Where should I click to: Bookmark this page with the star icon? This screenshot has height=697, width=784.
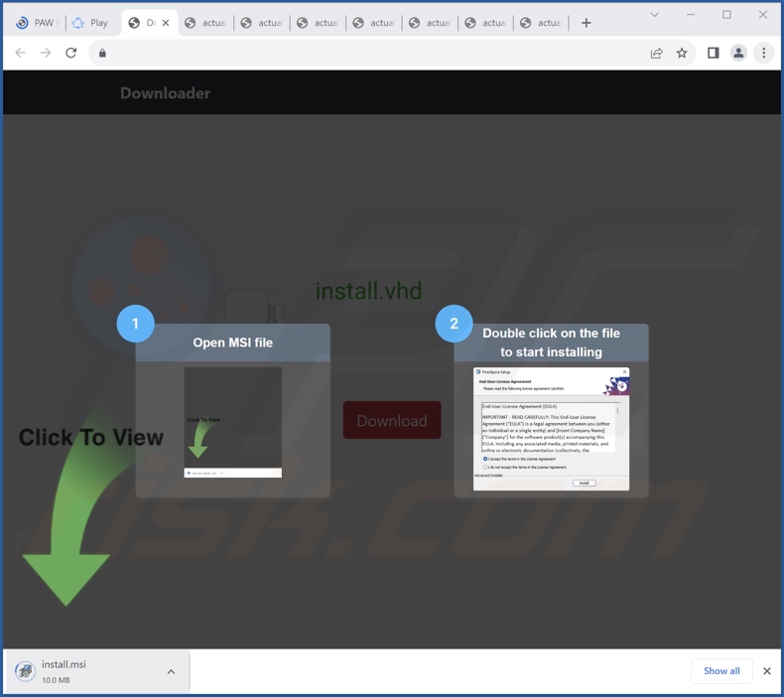point(682,53)
